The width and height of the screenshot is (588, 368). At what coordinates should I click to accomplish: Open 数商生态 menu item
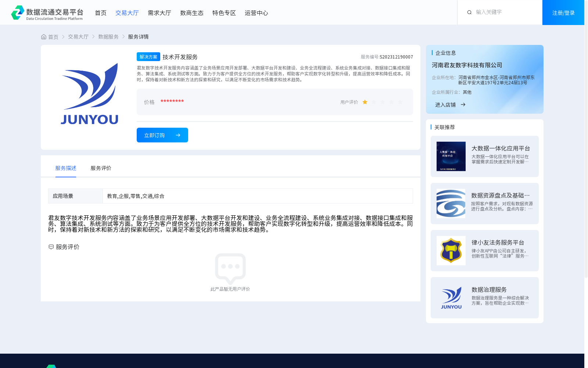click(x=192, y=13)
